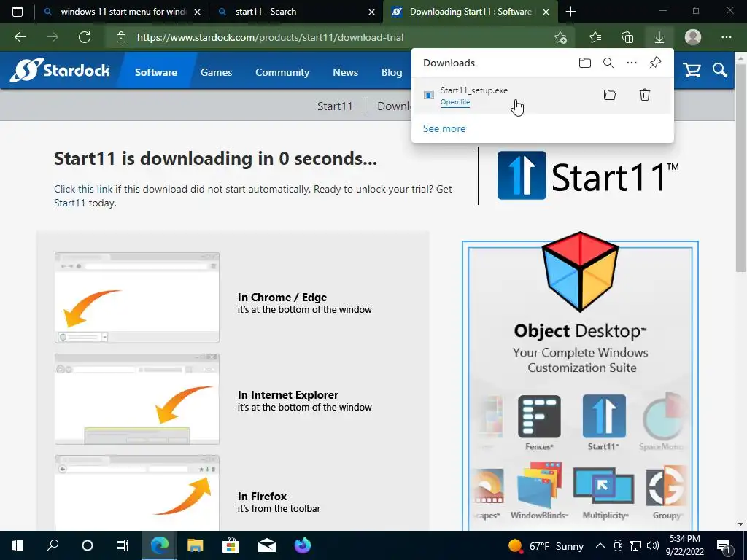Click the Internet Explorer instruction thumbnail

(137, 399)
